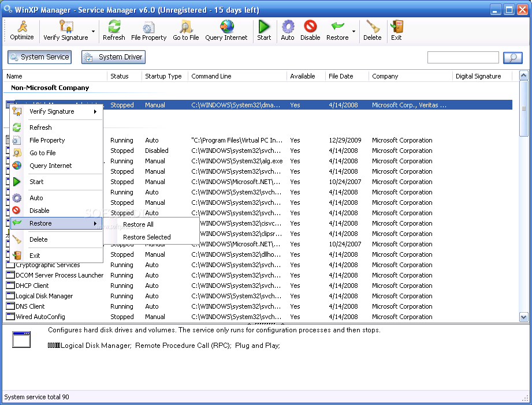532x405 pixels.
Task: Sort by the Startup Type column header
Action: [165, 76]
